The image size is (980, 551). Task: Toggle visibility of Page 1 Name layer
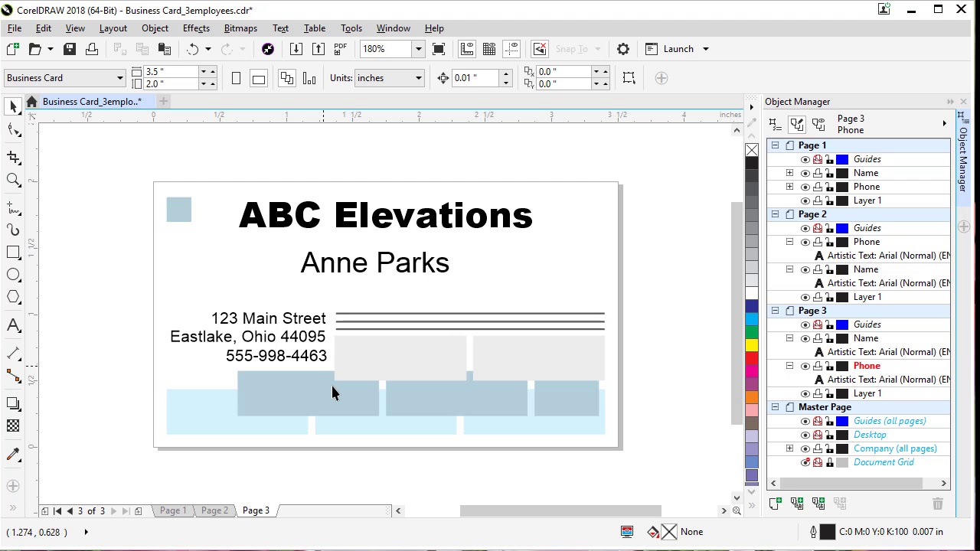(805, 173)
